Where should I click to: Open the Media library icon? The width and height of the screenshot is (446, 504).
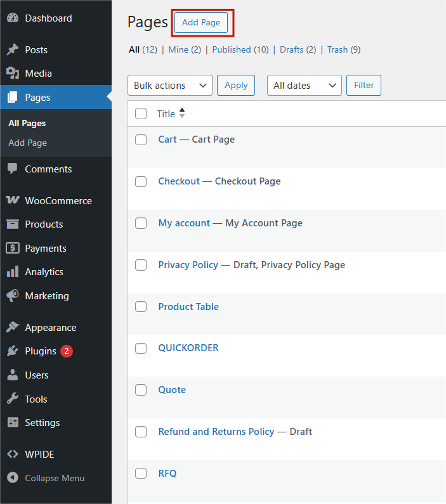tap(13, 74)
